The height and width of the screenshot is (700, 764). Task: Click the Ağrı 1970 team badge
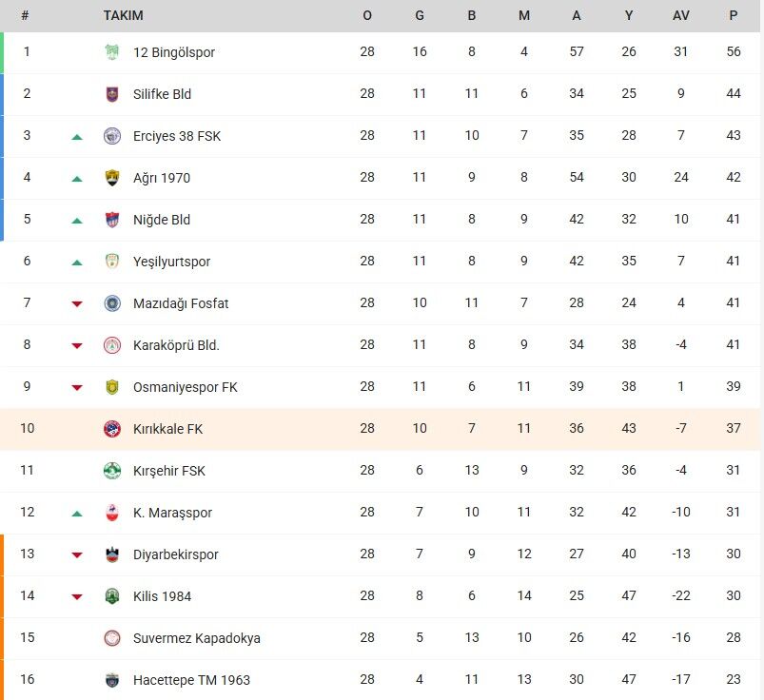[x=112, y=178]
